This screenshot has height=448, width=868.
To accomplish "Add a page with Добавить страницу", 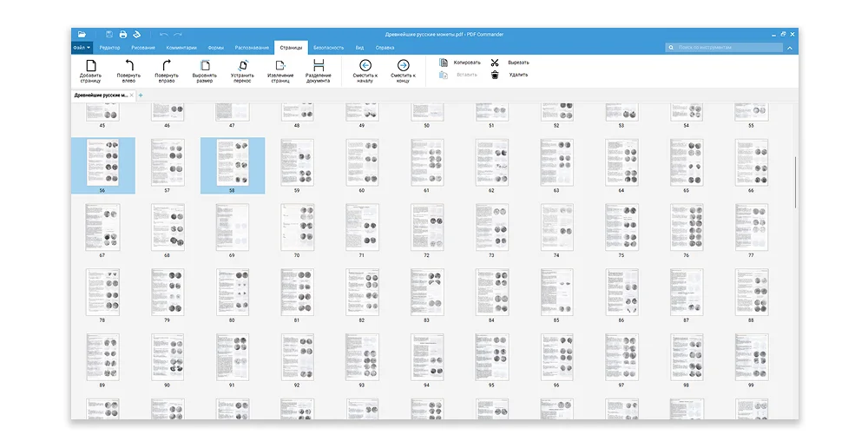I will [91, 71].
